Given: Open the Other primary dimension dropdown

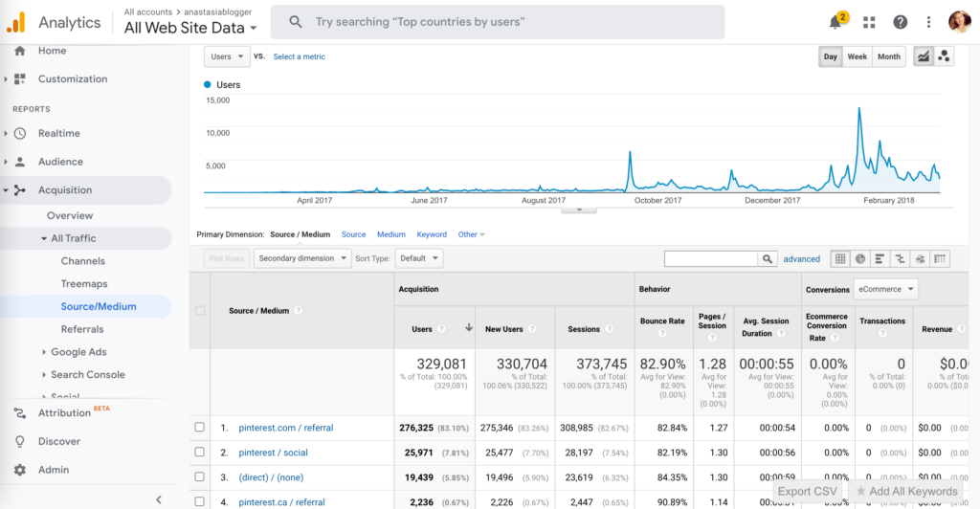Looking at the screenshot, I should pos(471,234).
